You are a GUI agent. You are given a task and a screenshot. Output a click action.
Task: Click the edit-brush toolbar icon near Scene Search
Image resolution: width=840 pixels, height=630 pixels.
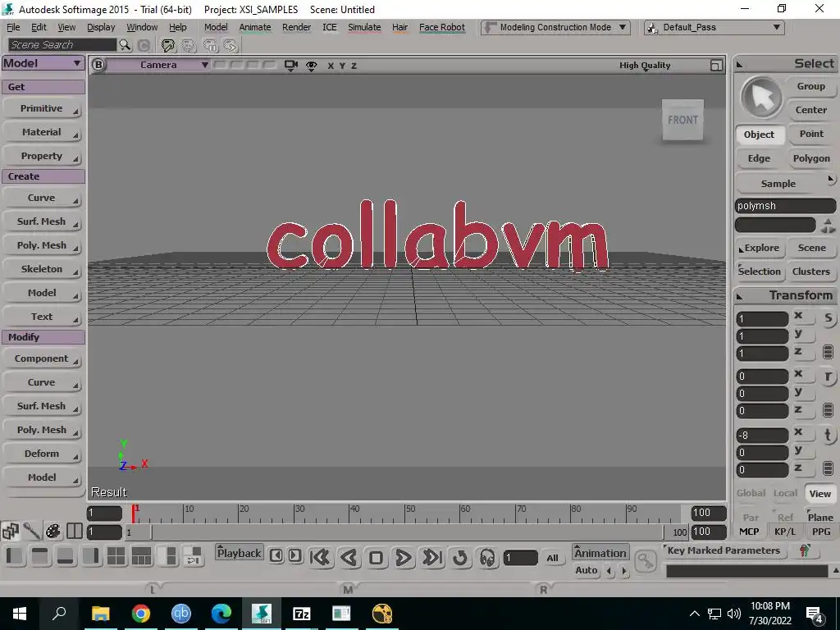pyautogui.click(x=168, y=46)
